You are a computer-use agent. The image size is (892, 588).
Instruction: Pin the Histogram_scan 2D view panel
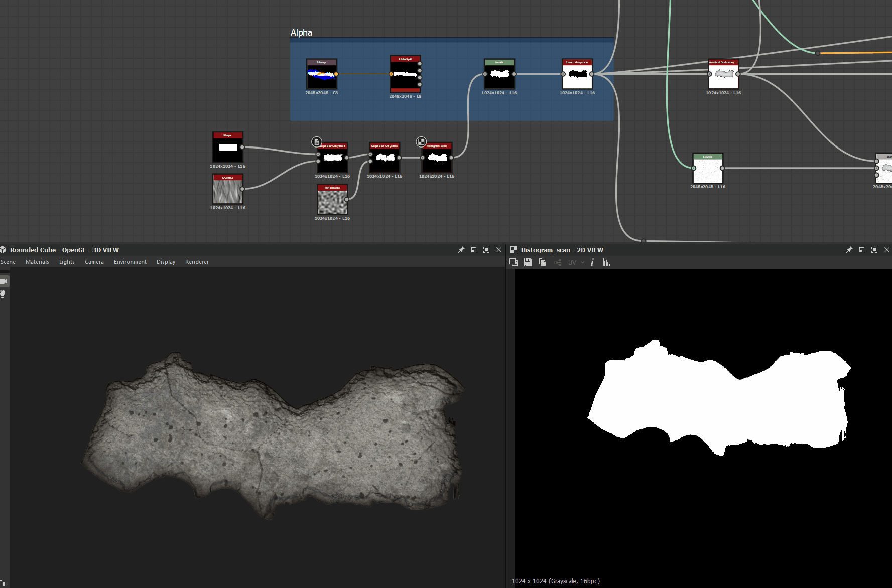[x=849, y=250]
